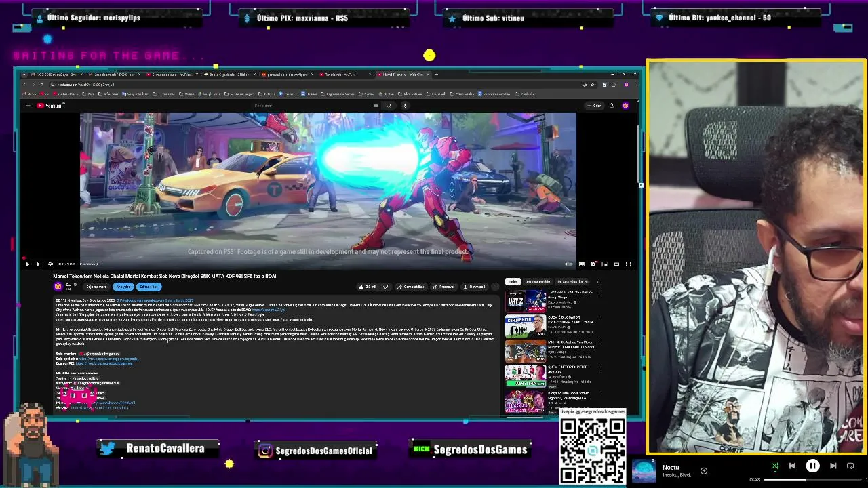Go to previous track in music player
The height and width of the screenshot is (488, 868).
tap(792, 466)
